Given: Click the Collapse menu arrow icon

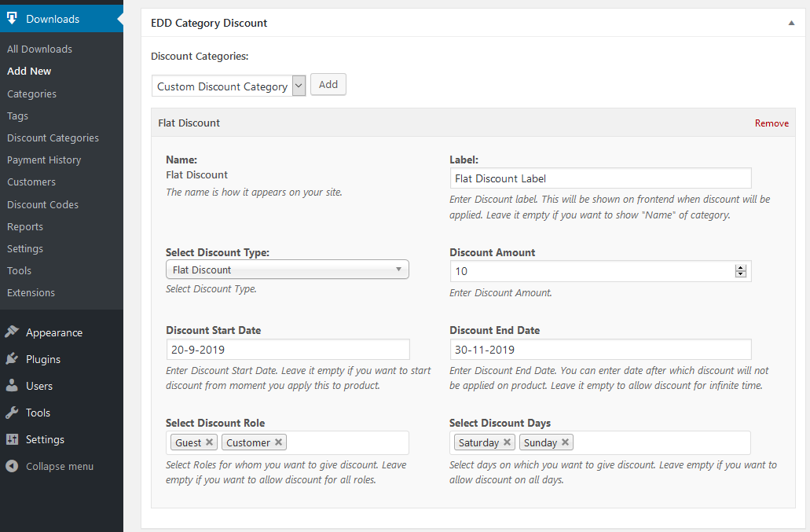Looking at the screenshot, I should 12,466.
